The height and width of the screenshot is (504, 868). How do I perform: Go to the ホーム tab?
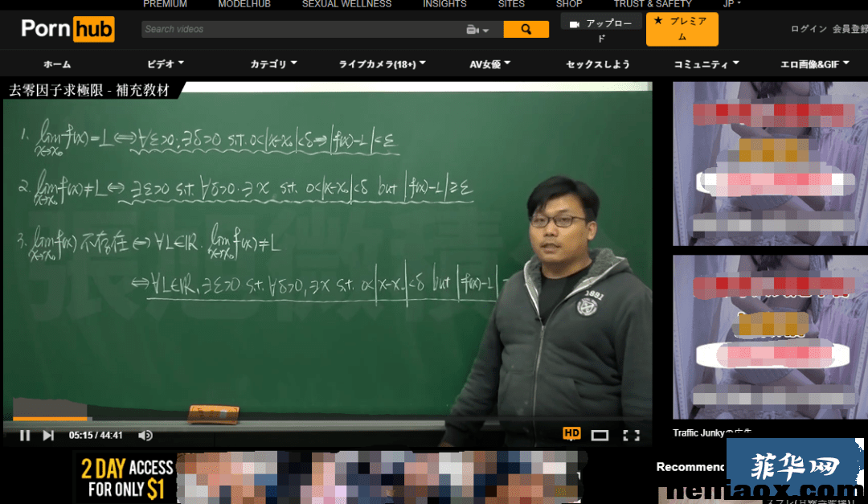[x=57, y=64]
